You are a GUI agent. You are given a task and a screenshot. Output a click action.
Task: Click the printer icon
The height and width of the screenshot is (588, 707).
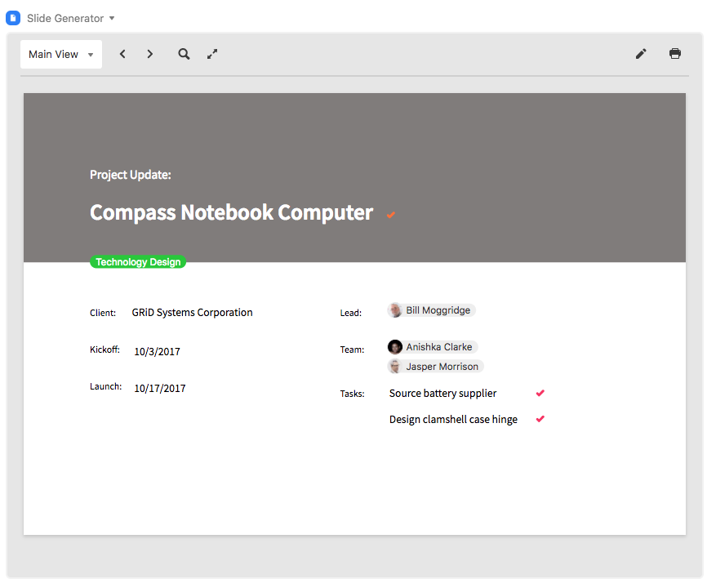675,54
